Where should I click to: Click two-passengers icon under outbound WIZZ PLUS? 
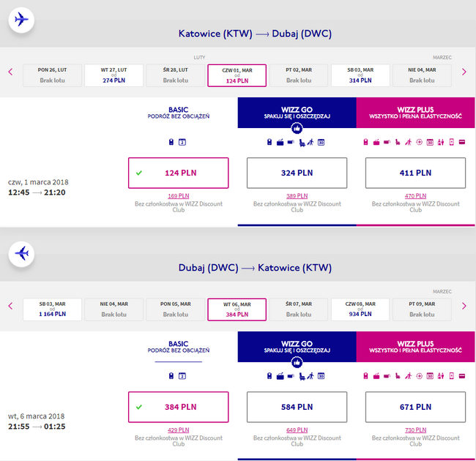pyautogui.click(x=440, y=142)
